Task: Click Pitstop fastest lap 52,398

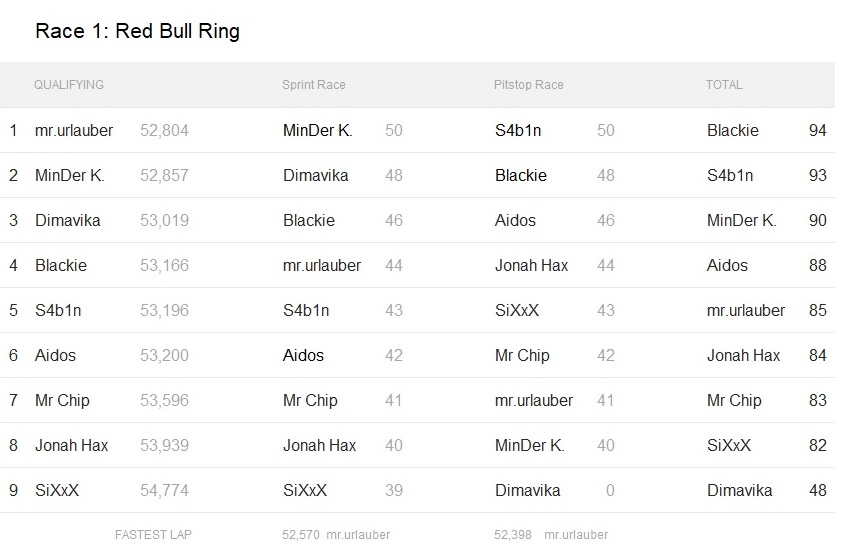Action: pos(512,535)
